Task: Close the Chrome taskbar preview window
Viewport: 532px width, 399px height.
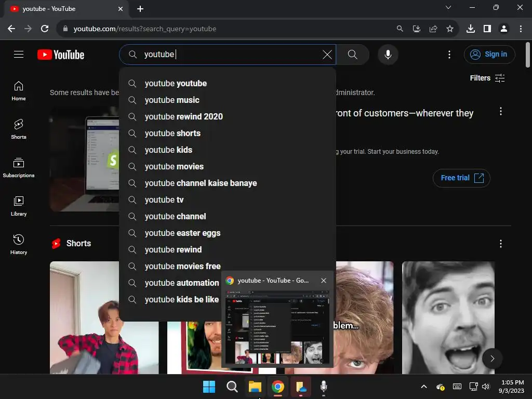Action: (x=323, y=281)
